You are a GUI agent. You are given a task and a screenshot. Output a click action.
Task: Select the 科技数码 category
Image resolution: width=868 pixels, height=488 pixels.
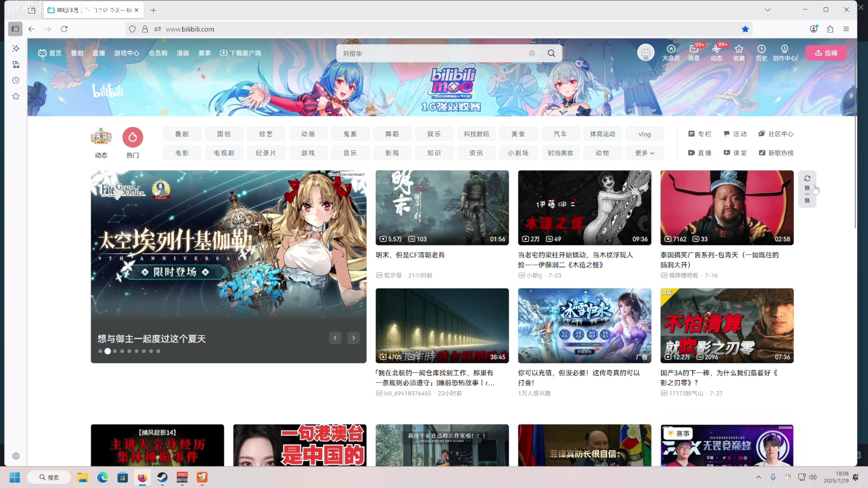pos(476,134)
